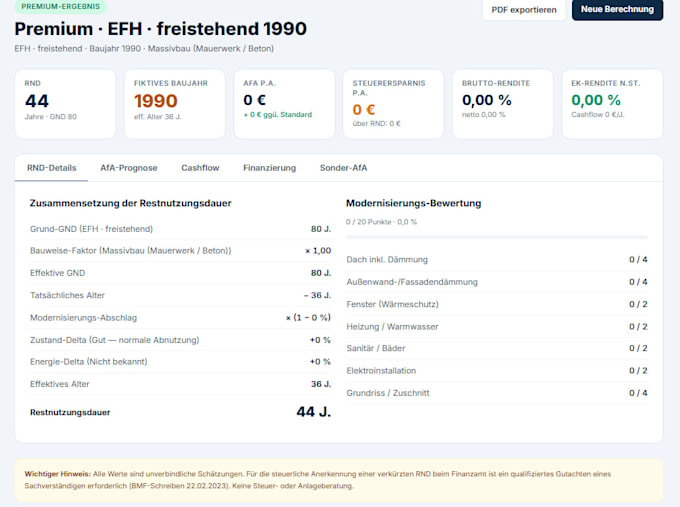Image resolution: width=680 pixels, height=507 pixels.
Task: Click the RND 44 Jahre summary card
Action: [65, 104]
